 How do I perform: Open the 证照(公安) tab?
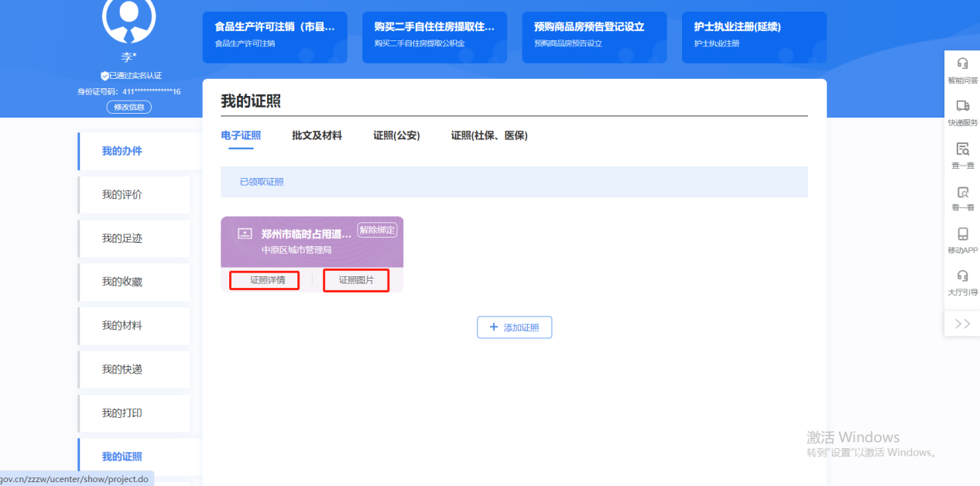coord(396,135)
